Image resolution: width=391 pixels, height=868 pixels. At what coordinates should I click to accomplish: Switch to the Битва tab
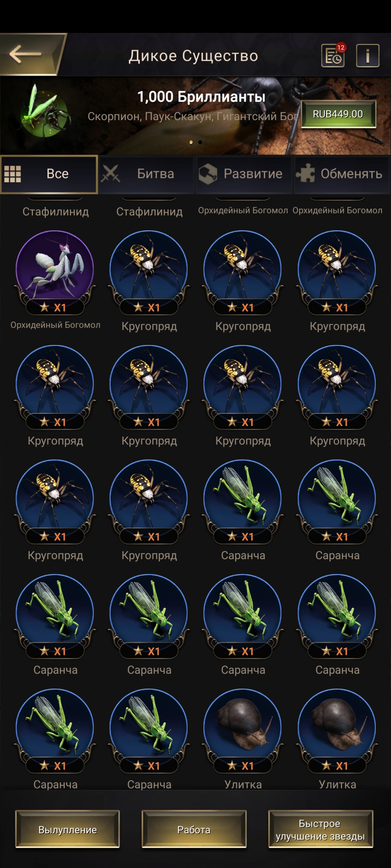[x=147, y=174]
